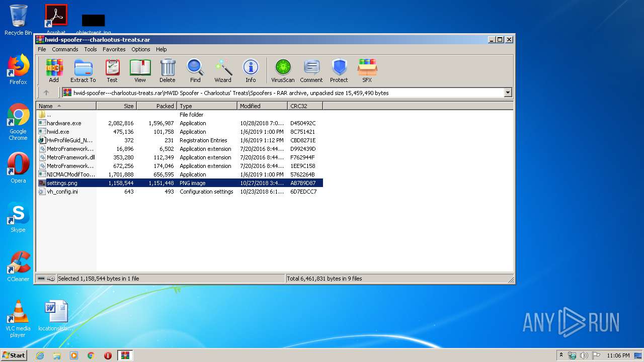This screenshot has height=362, width=644.
Task: Click the Action Center flag tray icon
Action: tap(595, 355)
